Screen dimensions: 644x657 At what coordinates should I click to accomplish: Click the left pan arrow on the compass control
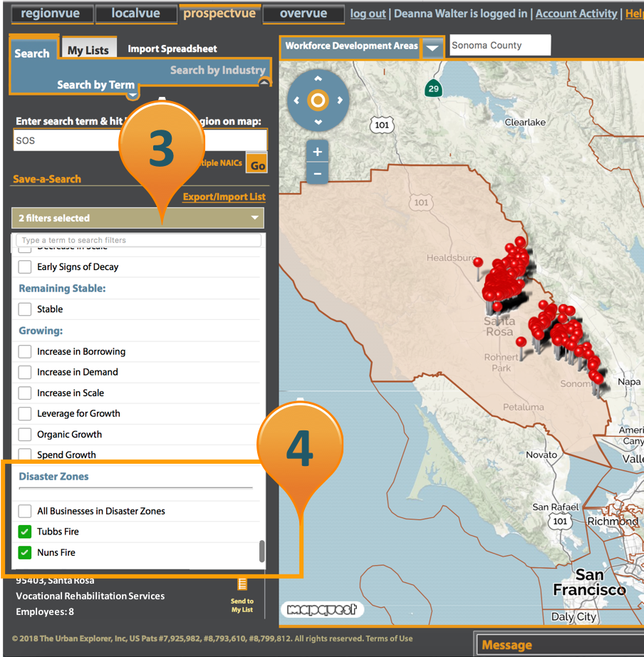(x=298, y=100)
